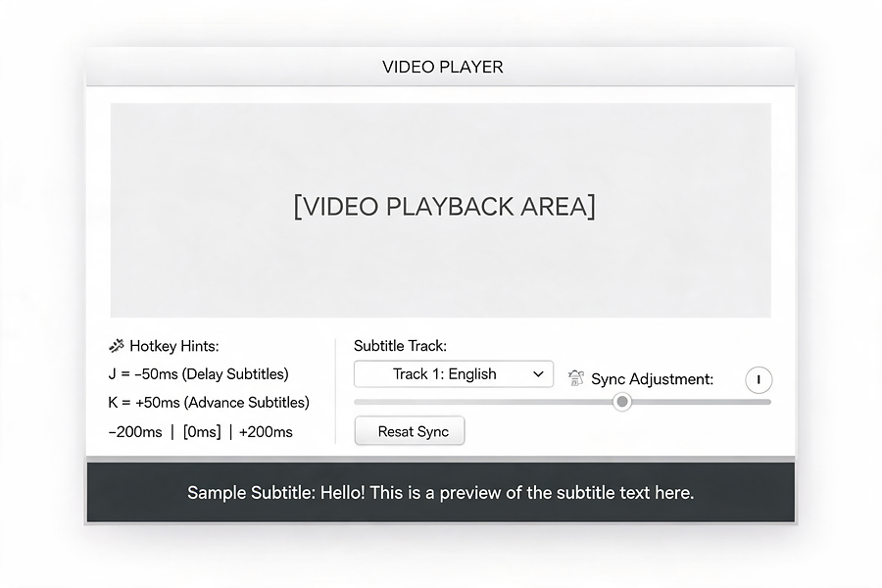882x588 pixels.
Task: Click the chevron arrow on Track 1: English
Action: point(538,374)
